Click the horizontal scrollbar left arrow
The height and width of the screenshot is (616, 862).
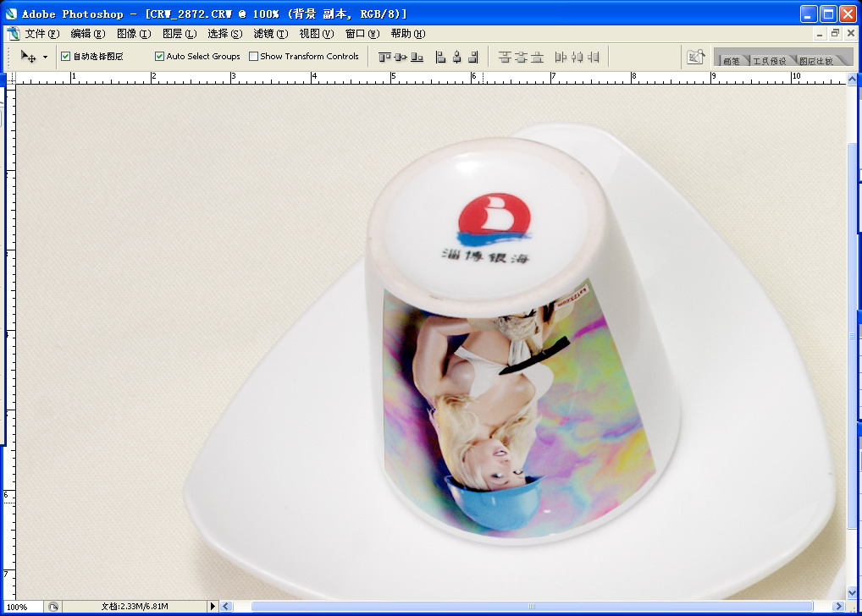226,607
